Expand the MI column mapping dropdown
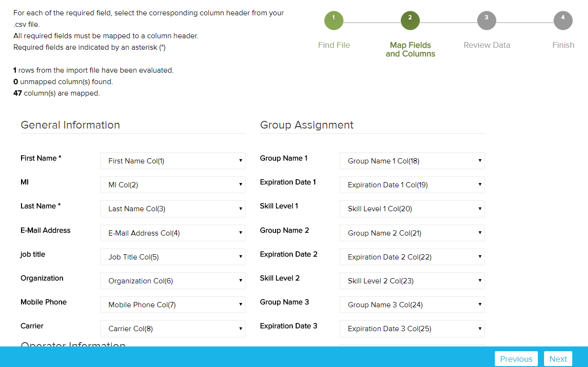The image size is (588, 367). coord(173,185)
